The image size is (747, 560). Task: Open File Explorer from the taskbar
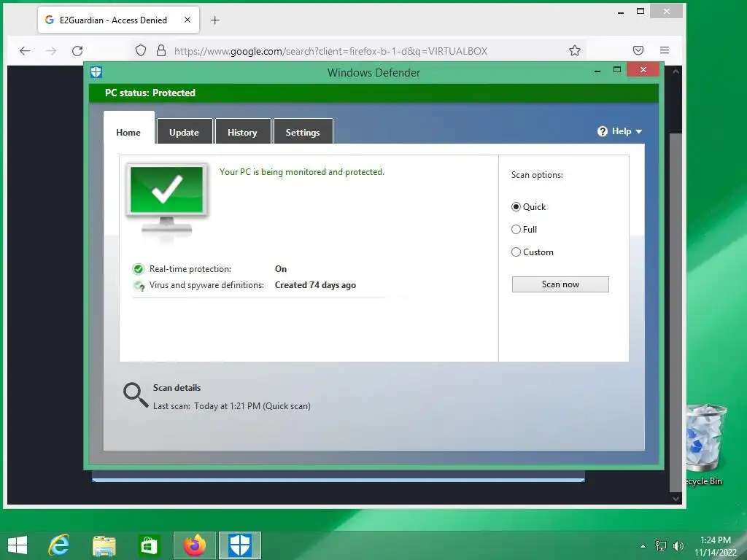point(104,545)
